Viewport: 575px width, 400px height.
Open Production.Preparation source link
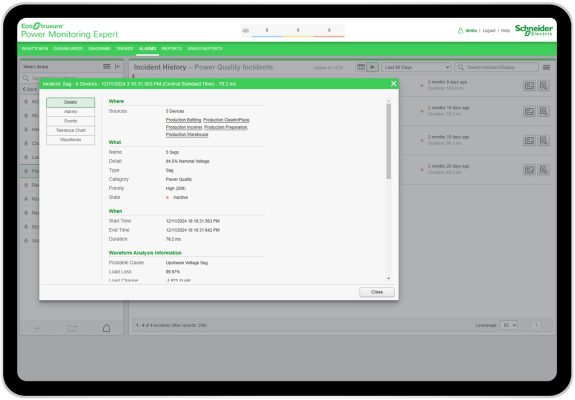[x=226, y=127]
